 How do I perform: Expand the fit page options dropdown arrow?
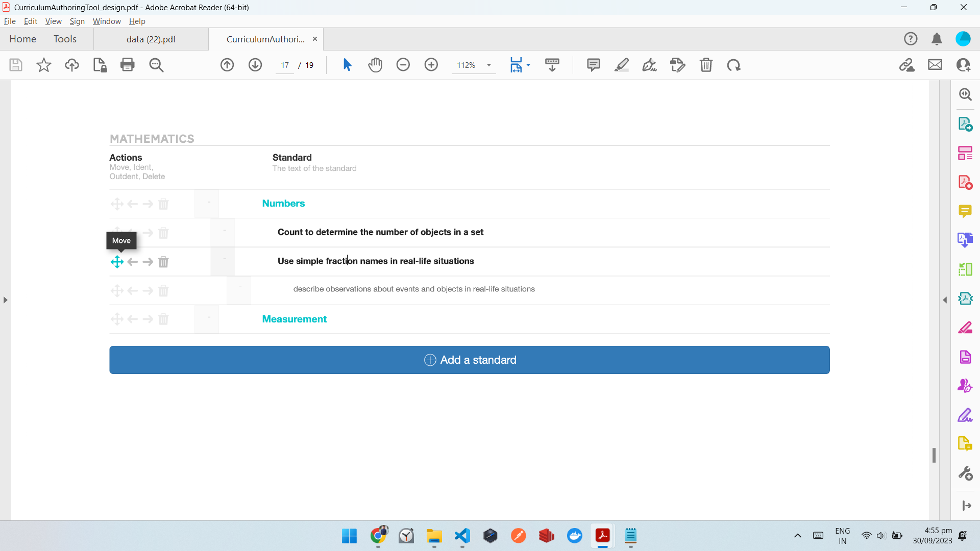pos(528,65)
